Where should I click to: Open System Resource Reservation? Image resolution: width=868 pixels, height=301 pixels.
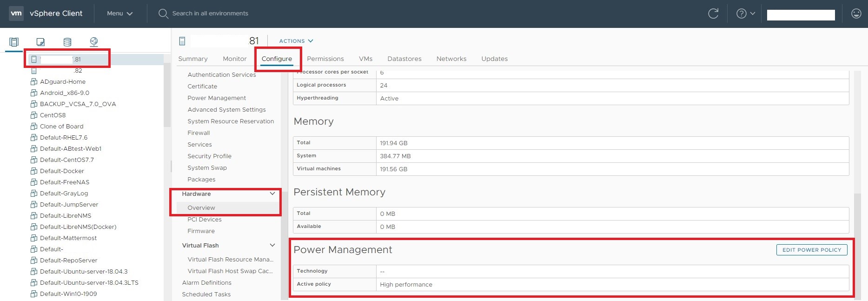pyautogui.click(x=231, y=121)
